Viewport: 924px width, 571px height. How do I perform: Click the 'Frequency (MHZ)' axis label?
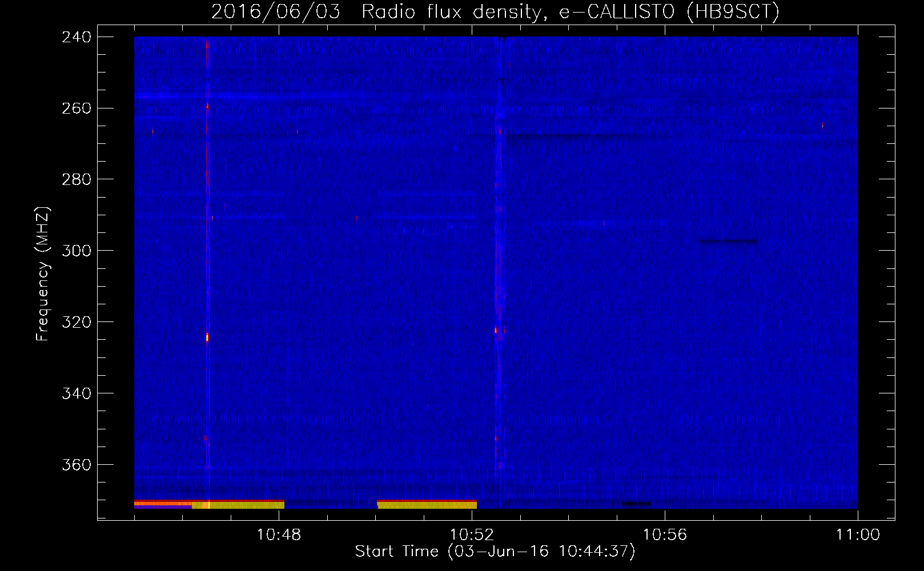click(x=43, y=274)
